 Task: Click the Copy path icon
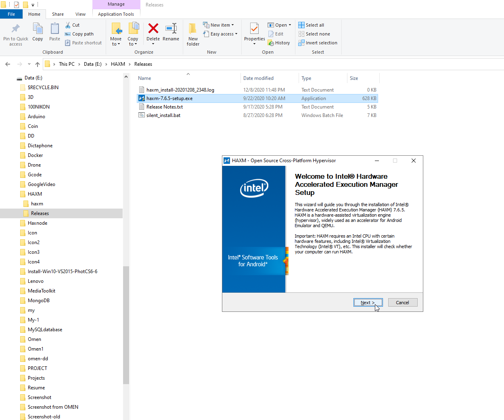point(68,34)
